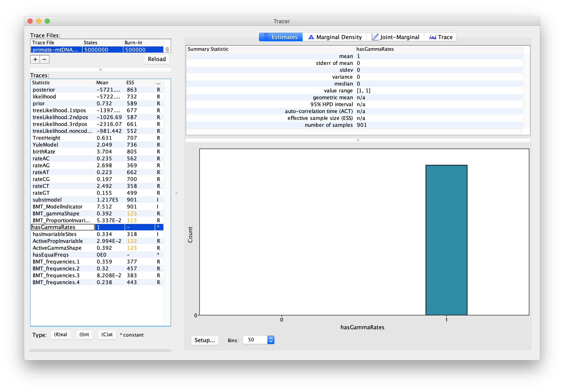
Task: Remove trace file with minus button
Action: pyautogui.click(x=44, y=59)
